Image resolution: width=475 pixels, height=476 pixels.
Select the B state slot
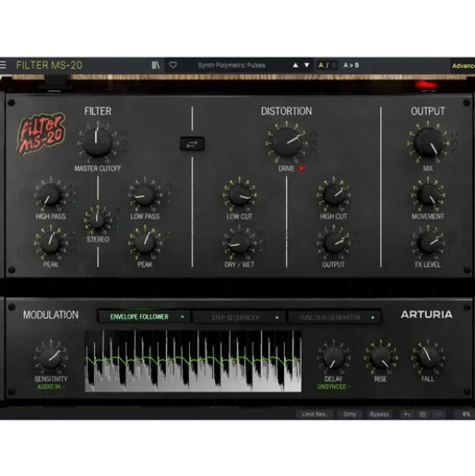click(x=333, y=65)
